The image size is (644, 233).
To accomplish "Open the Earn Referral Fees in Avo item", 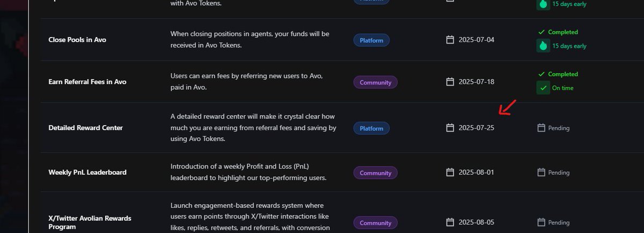I will click(x=87, y=82).
